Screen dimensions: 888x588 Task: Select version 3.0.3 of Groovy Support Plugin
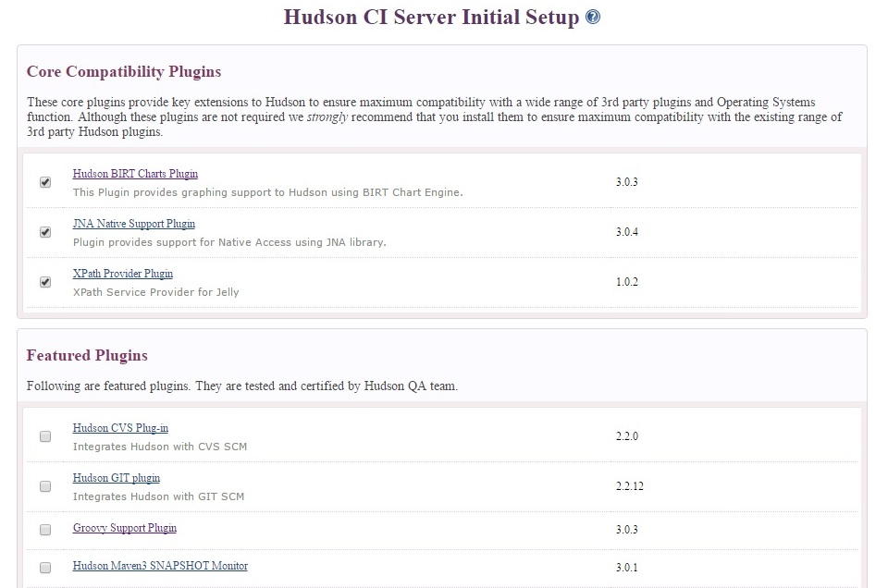(x=627, y=529)
